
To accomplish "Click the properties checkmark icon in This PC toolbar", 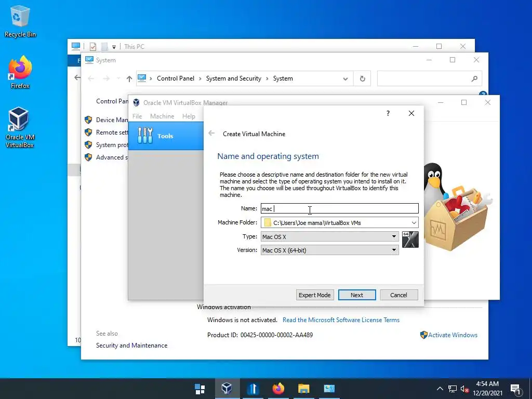I will pyautogui.click(x=92, y=46).
